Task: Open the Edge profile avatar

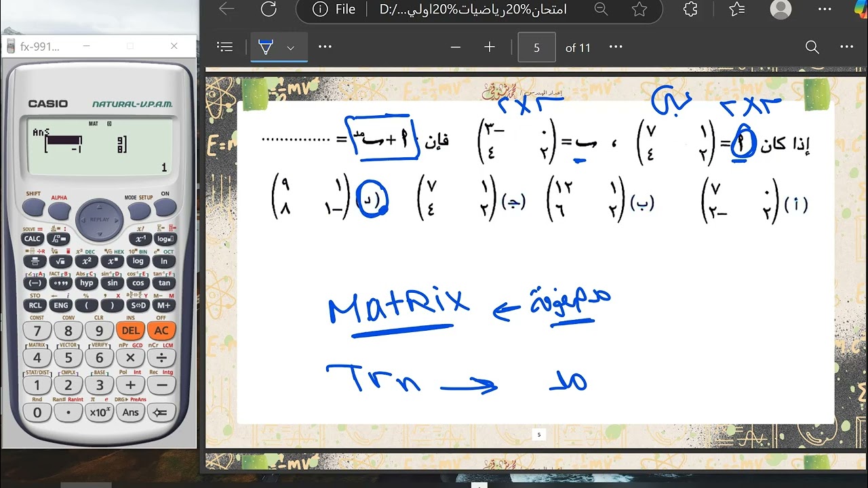Action: tap(781, 9)
